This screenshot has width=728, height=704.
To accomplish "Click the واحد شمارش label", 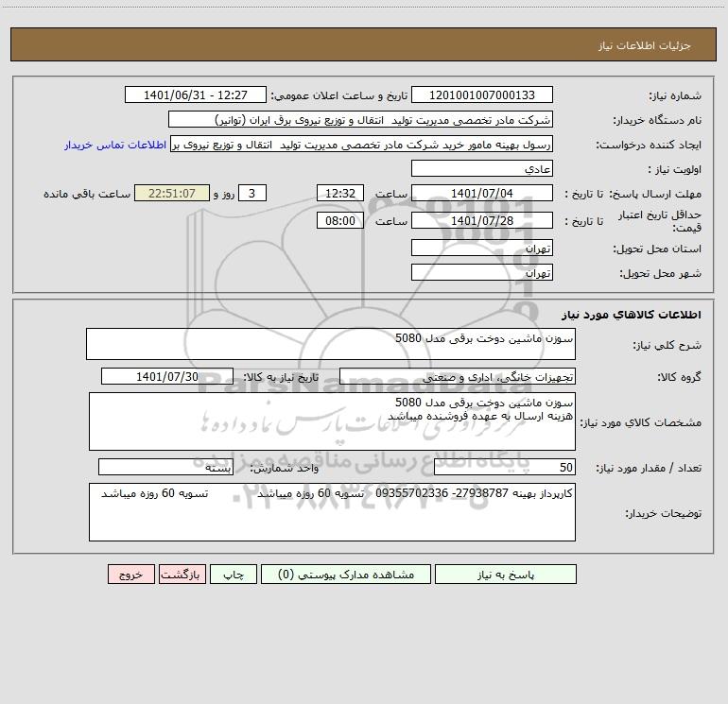I will point(285,468).
